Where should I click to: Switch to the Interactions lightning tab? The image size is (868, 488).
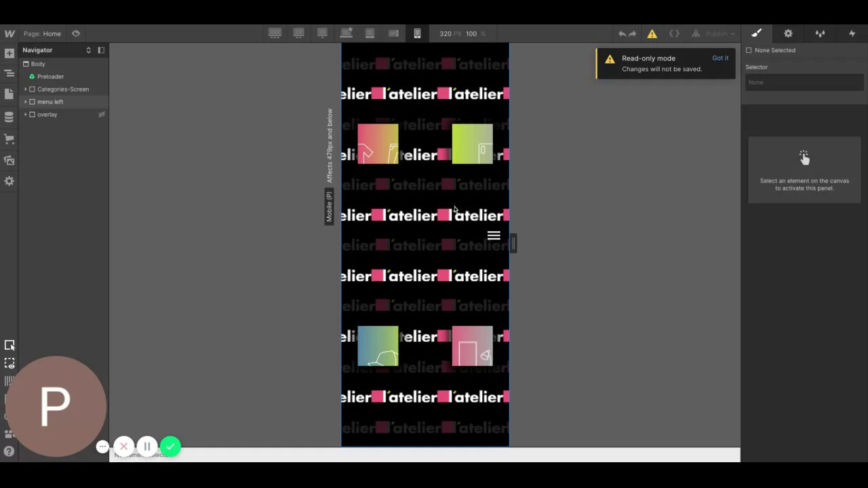(x=852, y=33)
